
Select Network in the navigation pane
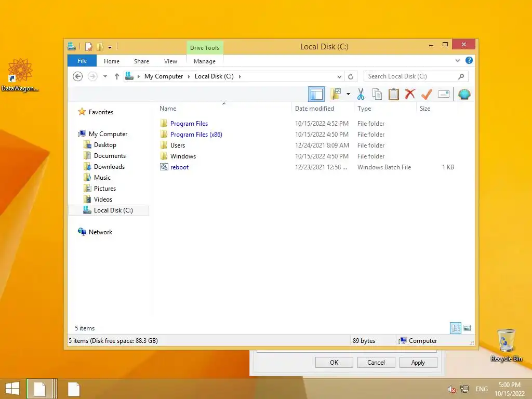click(x=100, y=232)
